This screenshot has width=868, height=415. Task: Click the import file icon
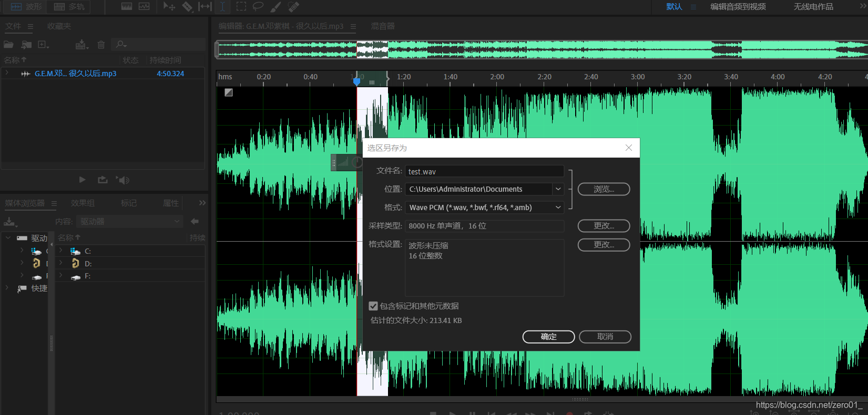pos(26,45)
